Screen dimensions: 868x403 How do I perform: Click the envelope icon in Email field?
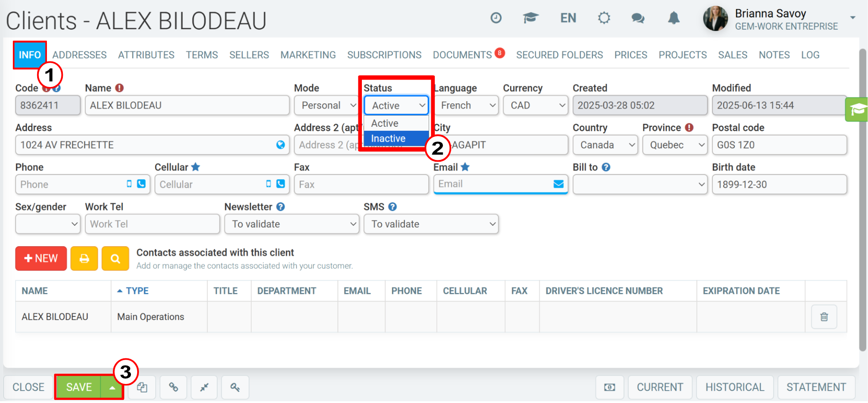click(558, 184)
